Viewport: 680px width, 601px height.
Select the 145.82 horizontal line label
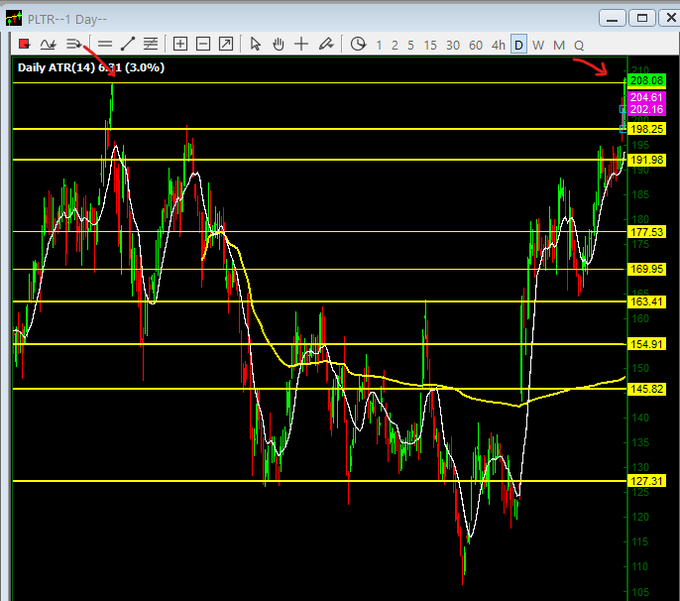click(x=647, y=389)
